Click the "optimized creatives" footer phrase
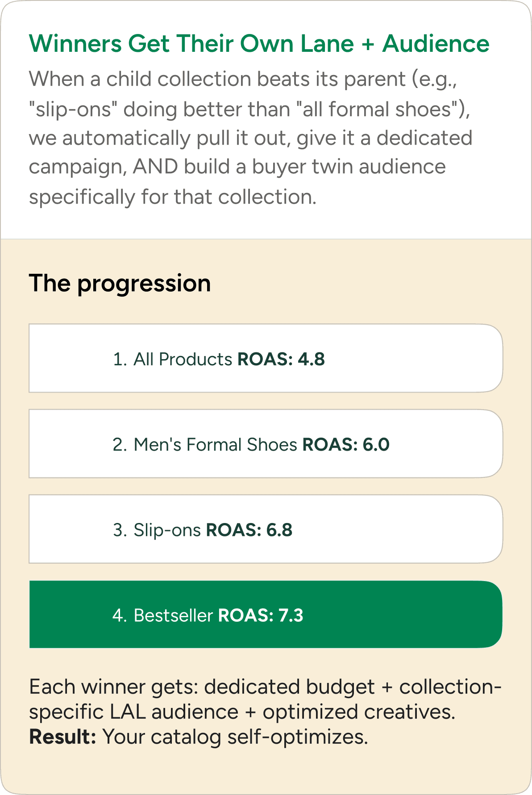Image resolution: width=532 pixels, height=795 pixels. (x=359, y=712)
